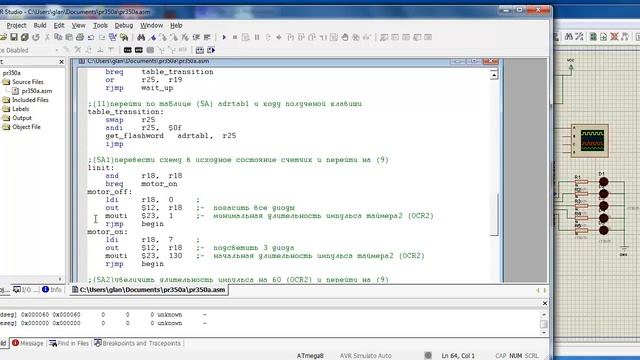The height and width of the screenshot is (360, 640).
Task: Open the Tools menu
Action: pos(100,25)
